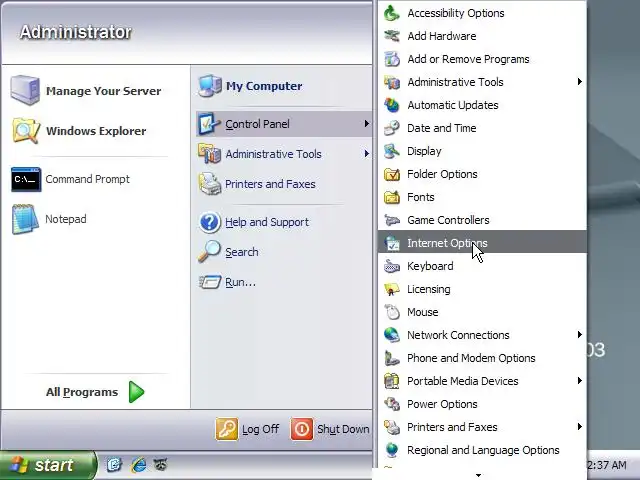Open Network Connections menu entry
This screenshot has width=640, height=480.
(482, 335)
